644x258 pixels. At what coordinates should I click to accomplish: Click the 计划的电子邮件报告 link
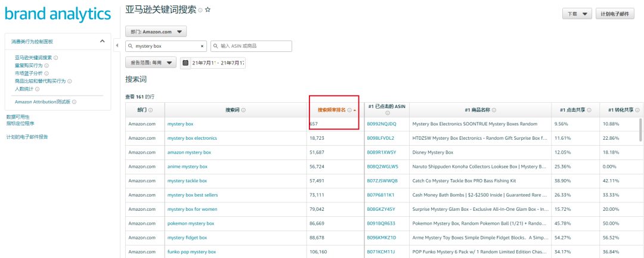[27, 137]
